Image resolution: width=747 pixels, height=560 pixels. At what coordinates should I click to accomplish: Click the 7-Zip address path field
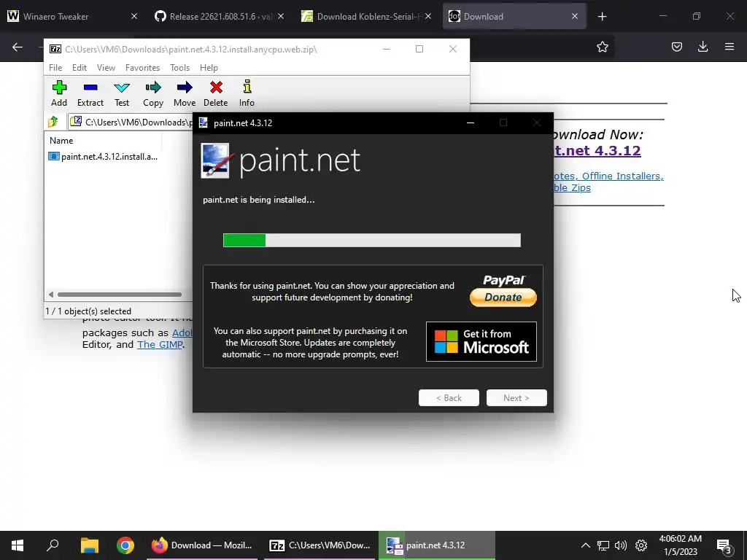click(131, 122)
